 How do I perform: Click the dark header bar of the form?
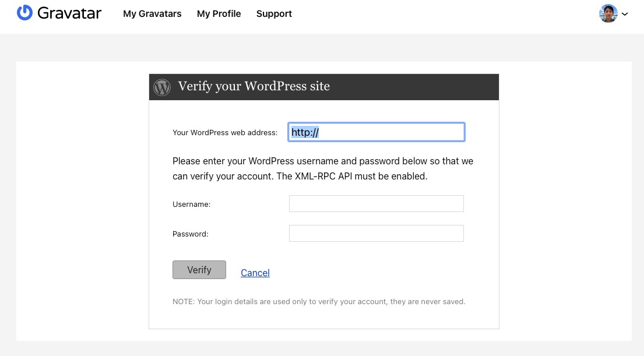point(324,87)
